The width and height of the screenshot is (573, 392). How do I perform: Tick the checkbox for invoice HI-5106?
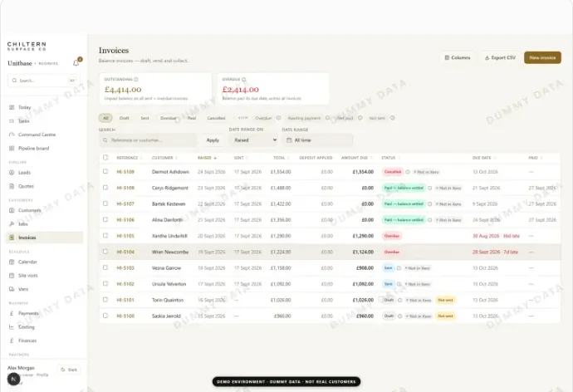pos(105,219)
